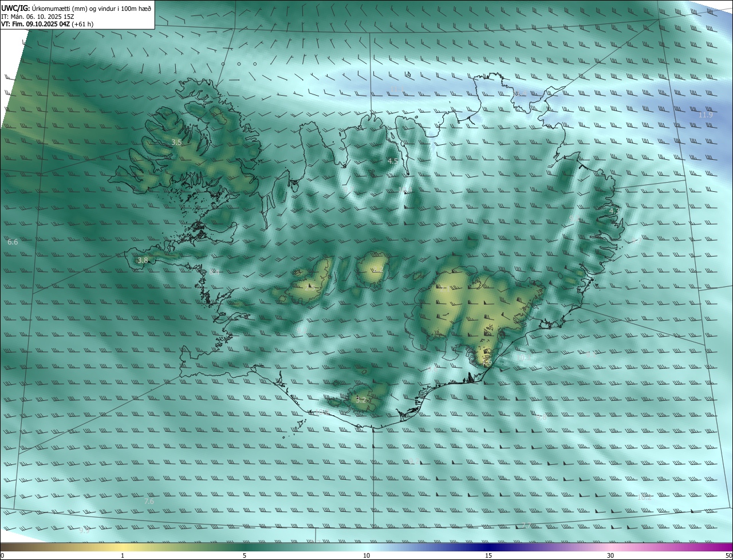Click the 15 tick on the color scale
This screenshot has height=560, width=733.
pyautogui.click(x=488, y=555)
